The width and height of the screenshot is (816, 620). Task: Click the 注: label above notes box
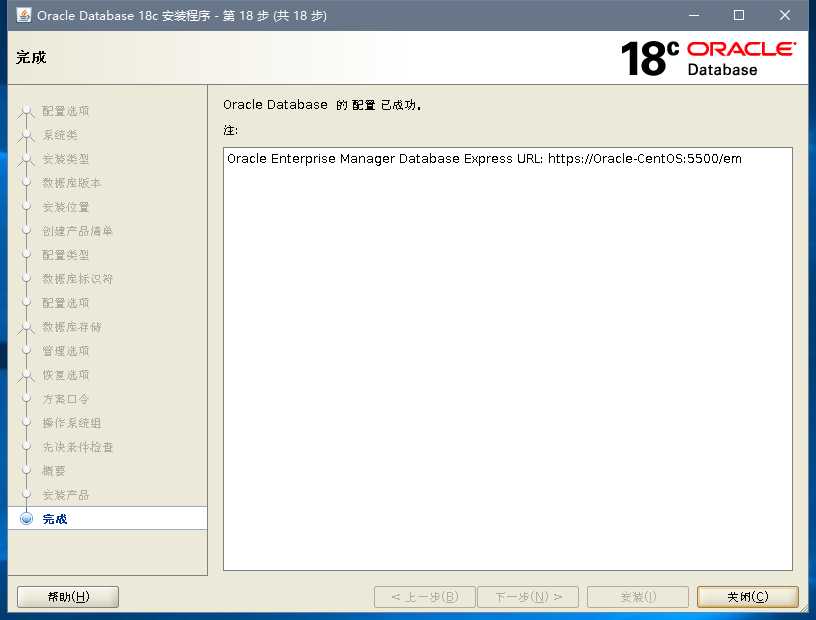(231, 130)
